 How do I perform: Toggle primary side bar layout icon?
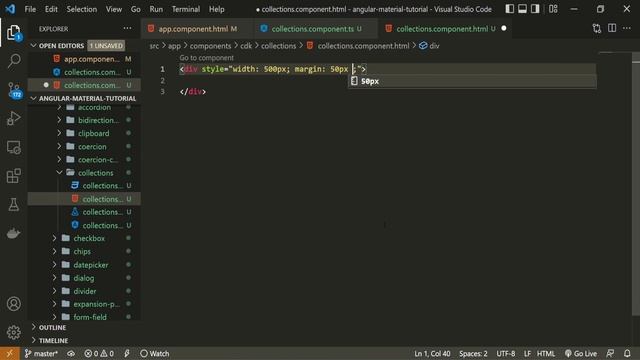pos(509,9)
